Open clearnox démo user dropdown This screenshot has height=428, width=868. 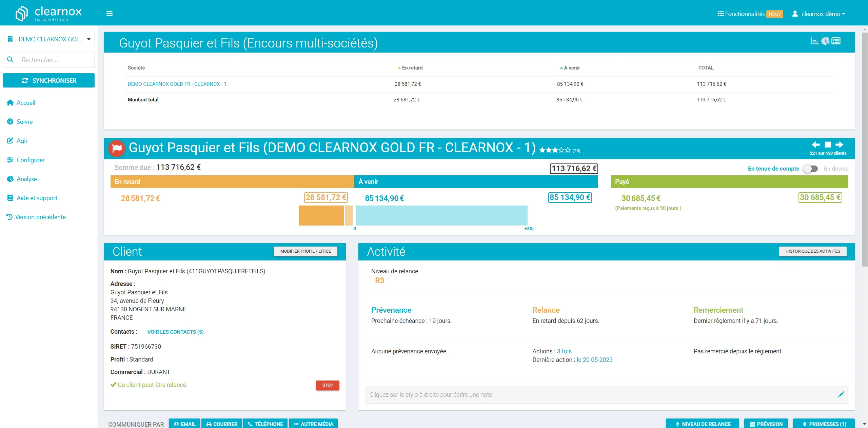tap(819, 14)
